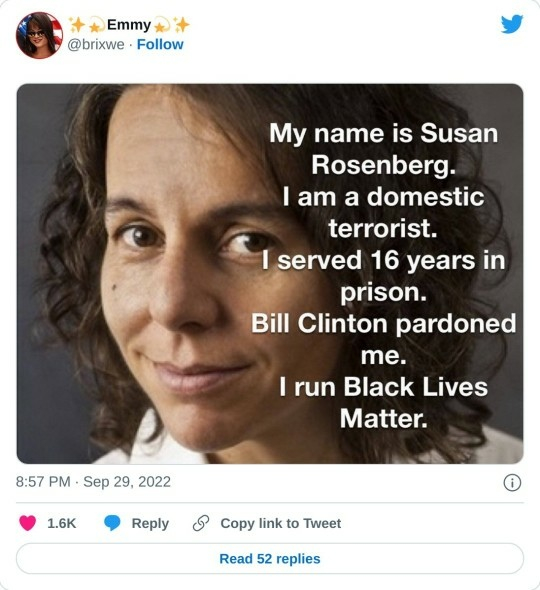The width and height of the screenshot is (540, 590).
Task: Follow the @brixwe account
Action: coord(160,44)
